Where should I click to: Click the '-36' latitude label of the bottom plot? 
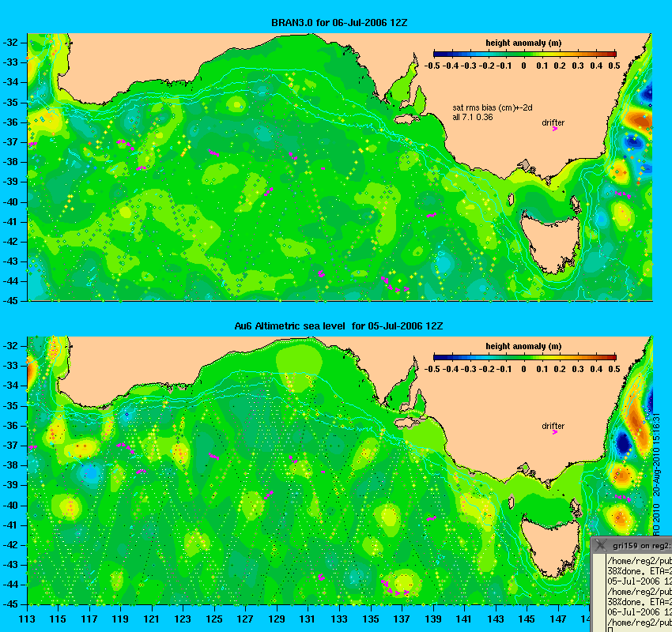(11, 425)
